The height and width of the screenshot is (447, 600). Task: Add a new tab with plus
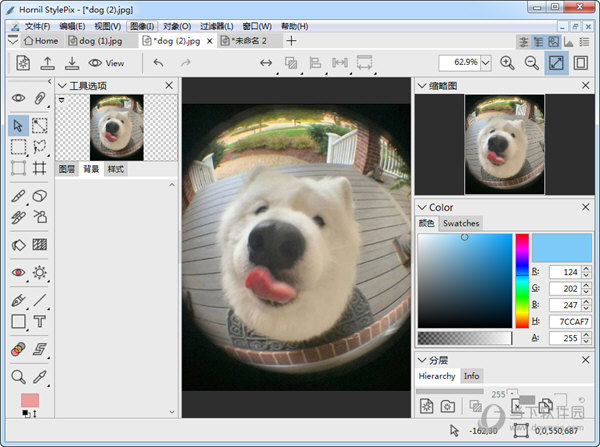[x=291, y=41]
